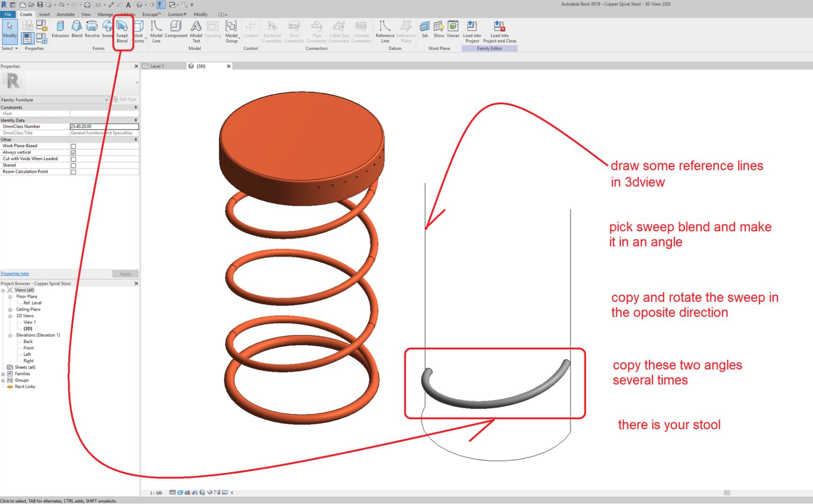Open the Family Type selector dropdown
813x504 pixels.
[107, 100]
